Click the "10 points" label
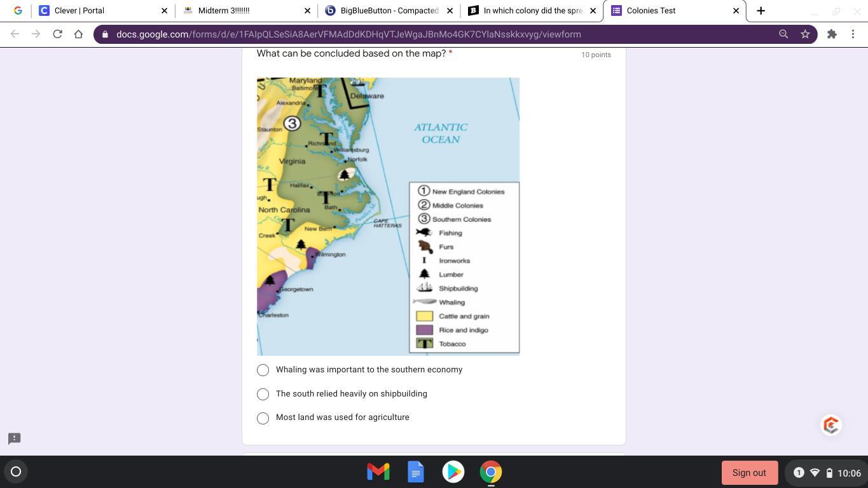This screenshot has height=488, width=868. click(596, 55)
